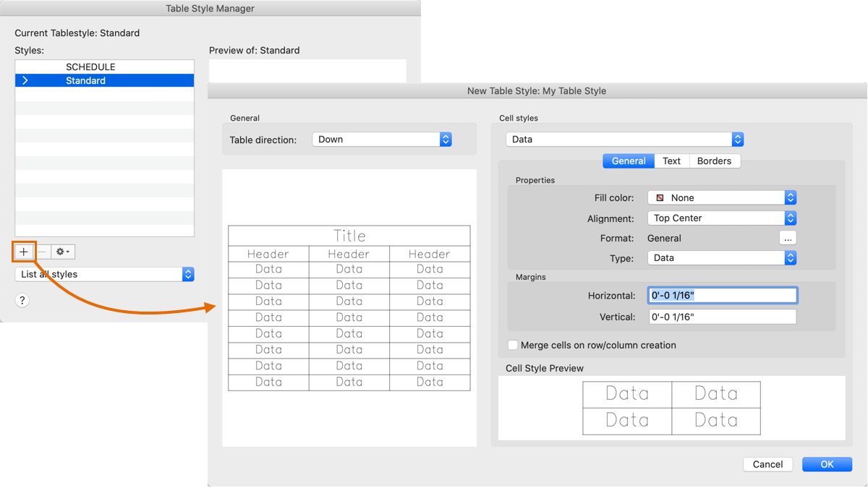Add a new style with the plus icon
Image resolution: width=868 pixels, height=488 pixels.
[24, 252]
